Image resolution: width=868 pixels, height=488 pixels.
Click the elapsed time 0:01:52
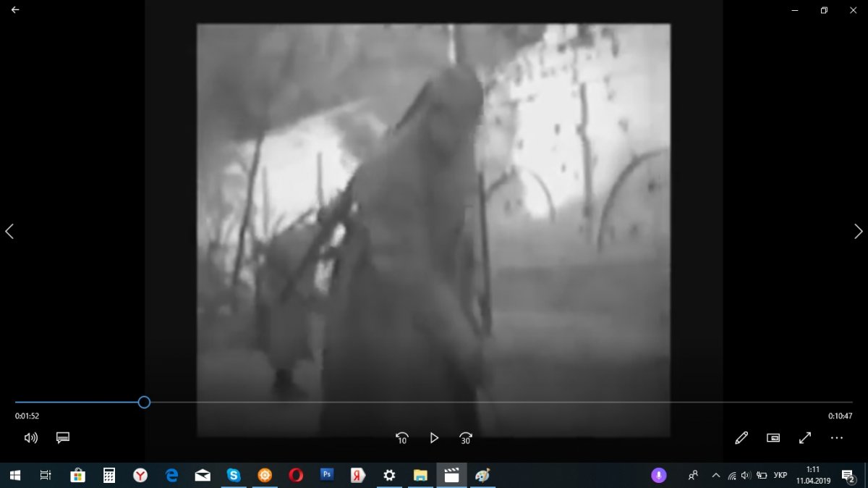pos(27,416)
